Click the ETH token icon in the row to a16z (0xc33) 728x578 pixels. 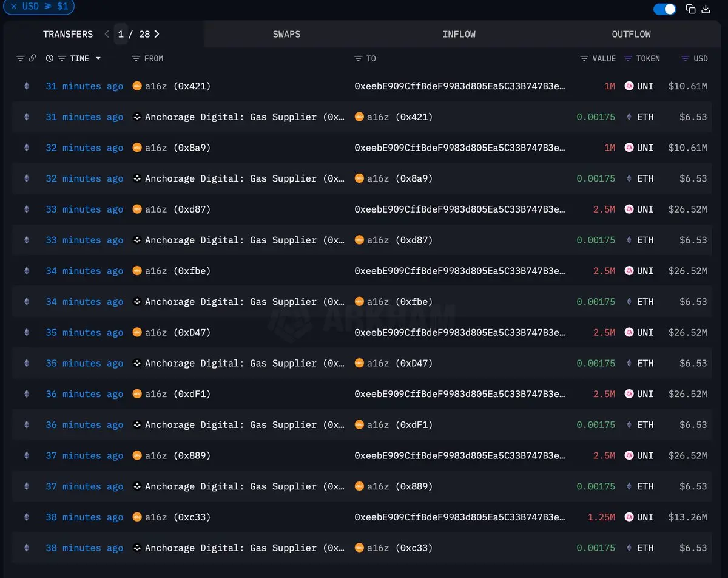[629, 548]
